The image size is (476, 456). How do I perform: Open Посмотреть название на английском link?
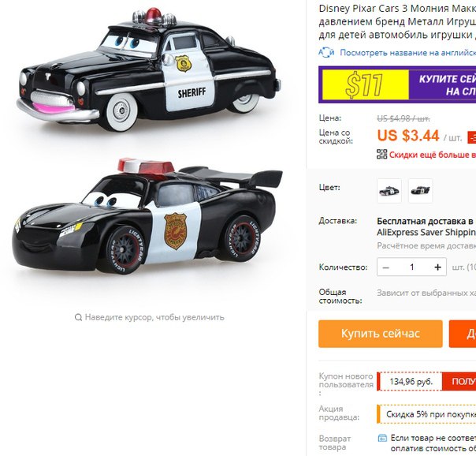pyautogui.click(x=407, y=53)
